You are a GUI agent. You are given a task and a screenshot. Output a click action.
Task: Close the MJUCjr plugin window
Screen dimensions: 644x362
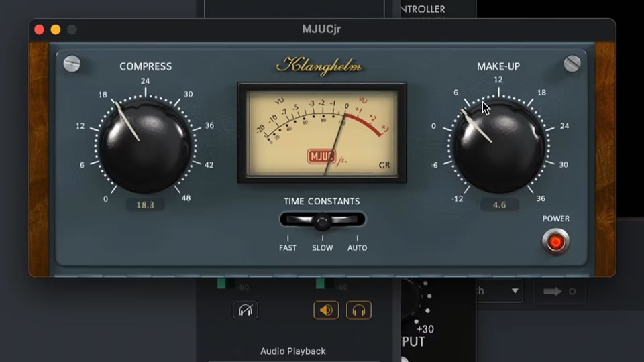40,29
